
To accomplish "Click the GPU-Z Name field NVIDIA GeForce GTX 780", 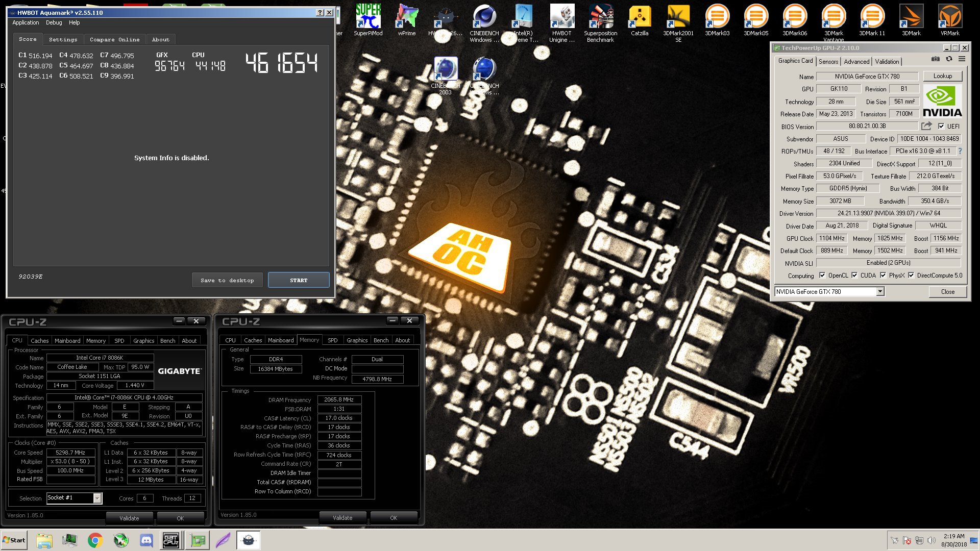I will click(x=867, y=77).
